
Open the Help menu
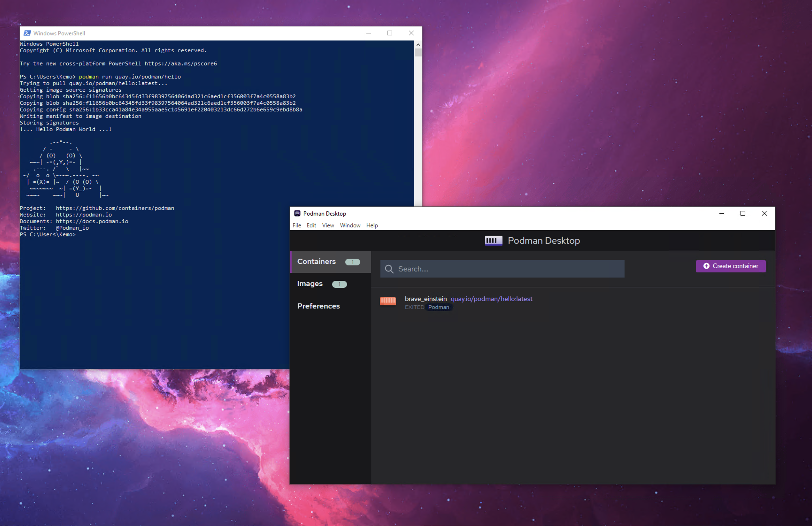point(372,225)
